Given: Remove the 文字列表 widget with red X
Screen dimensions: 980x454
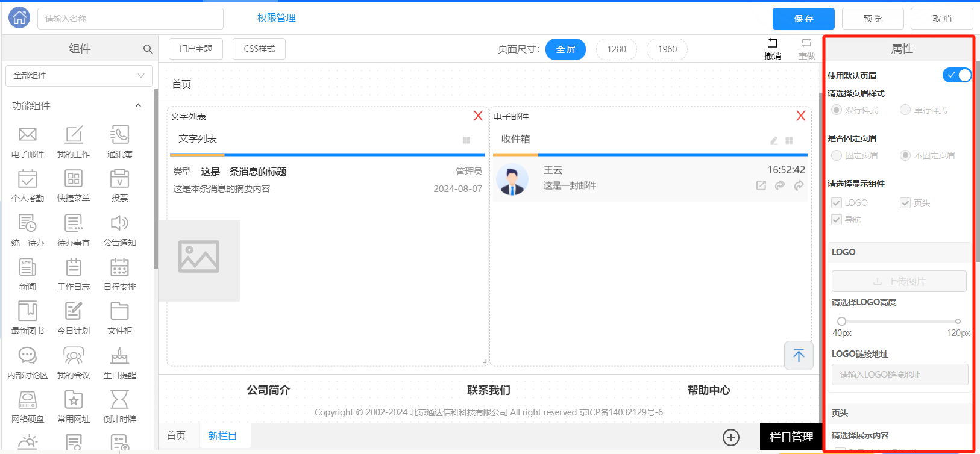Looking at the screenshot, I should click(478, 116).
